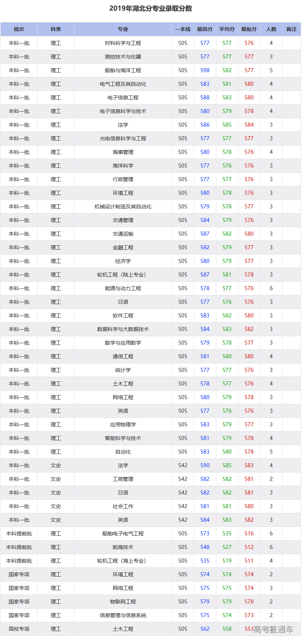Click the 2019年湖北分专业录取分数 title
The width and height of the screenshot is (304, 644).
[151, 8]
